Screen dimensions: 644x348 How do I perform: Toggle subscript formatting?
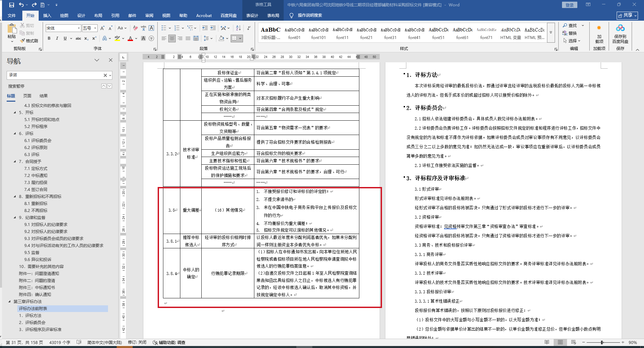86,38
